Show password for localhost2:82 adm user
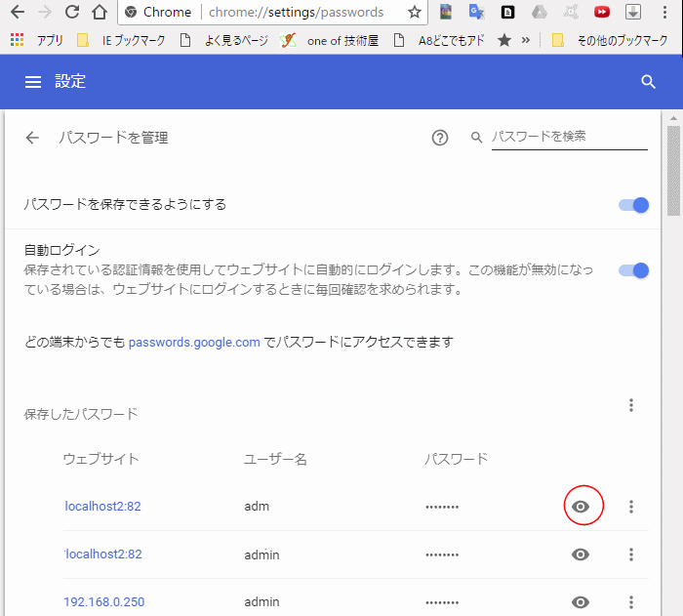The width and height of the screenshot is (683, 616). pos(582,507)
